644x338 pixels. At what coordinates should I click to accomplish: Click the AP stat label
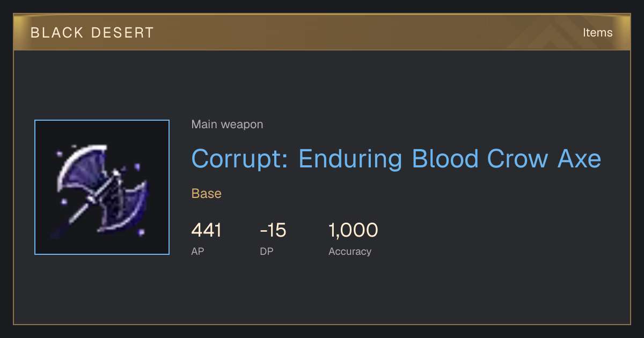click(197, 251)
